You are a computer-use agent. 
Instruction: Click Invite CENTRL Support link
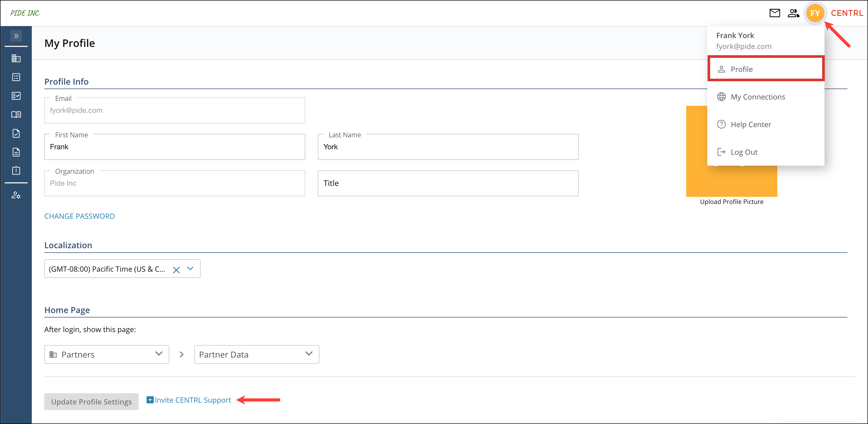pos(193,400)
